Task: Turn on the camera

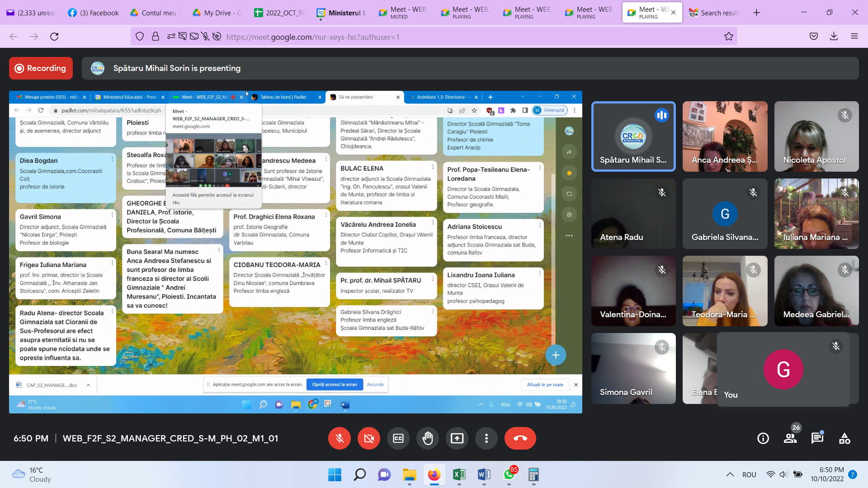Action: point(369,438)
